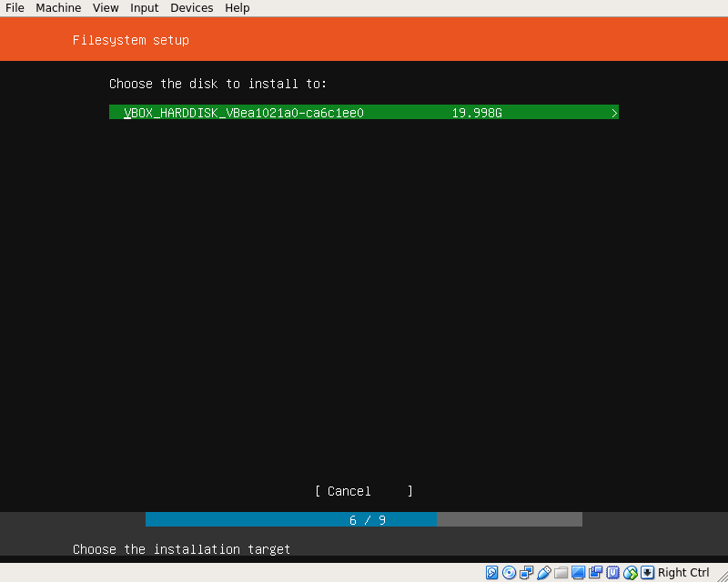Open the Machine menu
The height and width of the screenshot is (582, 728).
(58, 8)
